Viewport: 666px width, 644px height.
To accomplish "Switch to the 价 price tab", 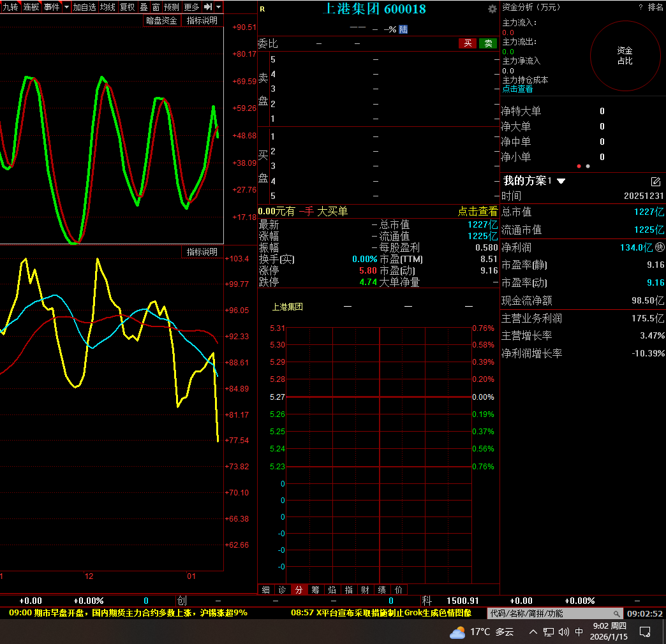I will [x=399, y=590].
